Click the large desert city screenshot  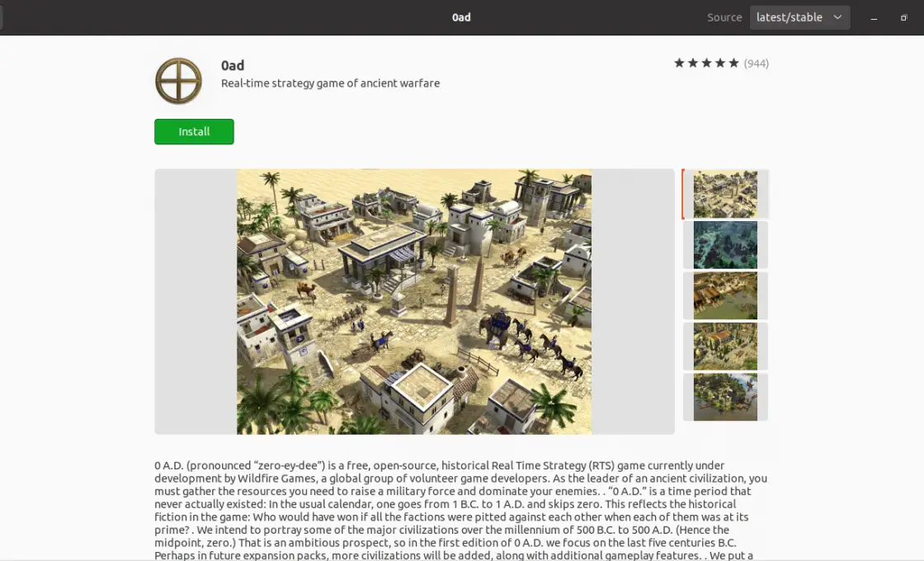point(414,302)
